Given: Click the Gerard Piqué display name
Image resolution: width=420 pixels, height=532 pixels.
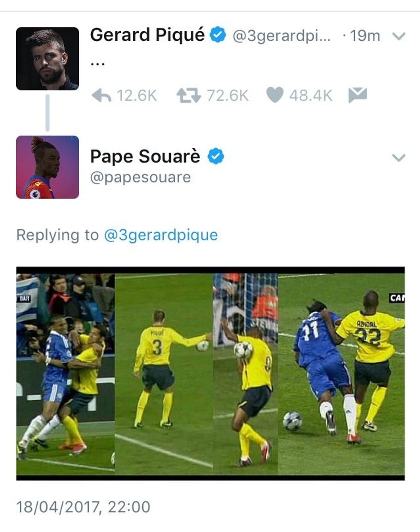Looking at the screenshot, I should pos(147,35).
